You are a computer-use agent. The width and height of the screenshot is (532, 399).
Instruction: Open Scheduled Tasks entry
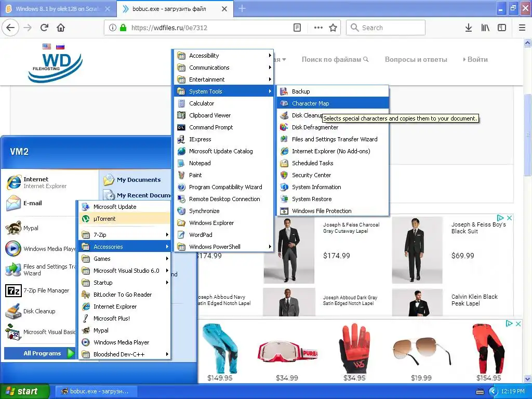tap(333, 163)
